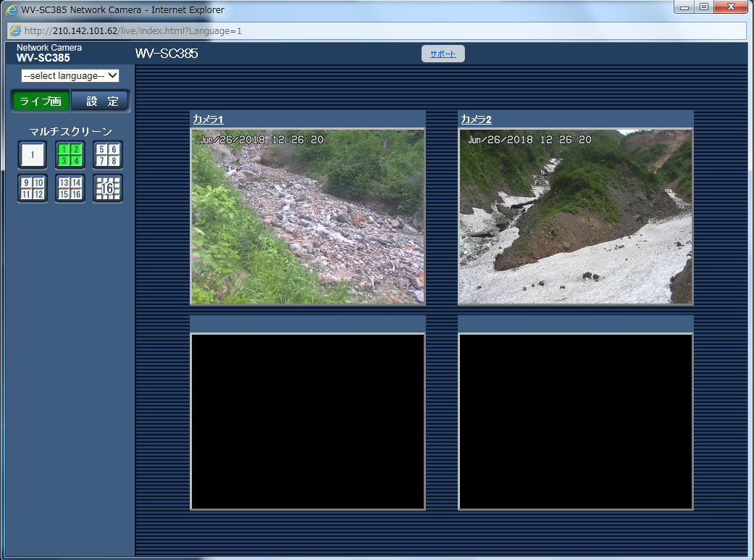
Task: Click the empty bottom-left camera pane
Action: 308,422
